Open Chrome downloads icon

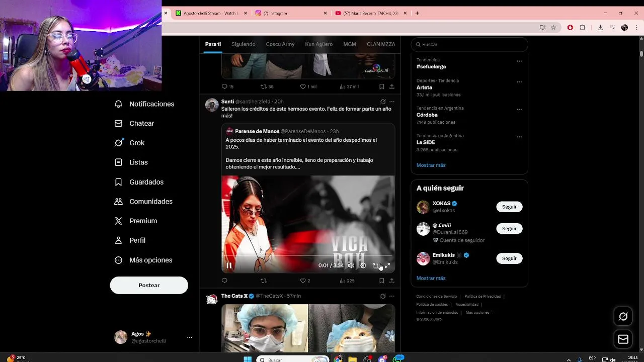600,28
